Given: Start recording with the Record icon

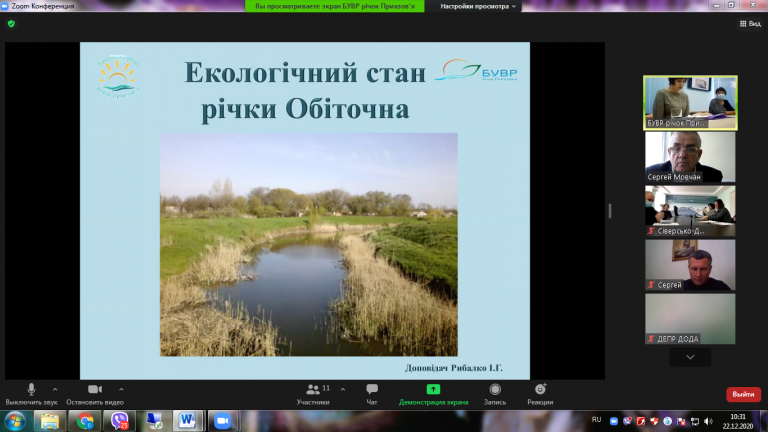Looking at the screenshot, I should point(495,389).
